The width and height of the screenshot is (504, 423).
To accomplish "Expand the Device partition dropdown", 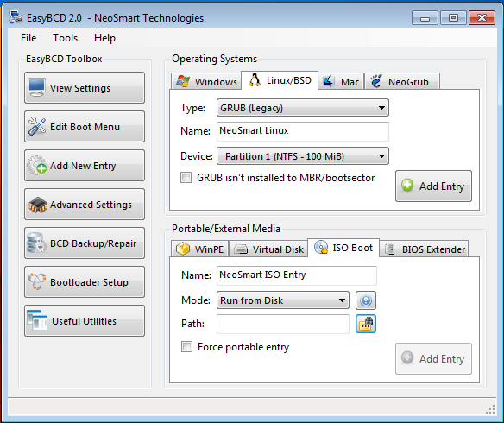I will click(x=303, y=156).
